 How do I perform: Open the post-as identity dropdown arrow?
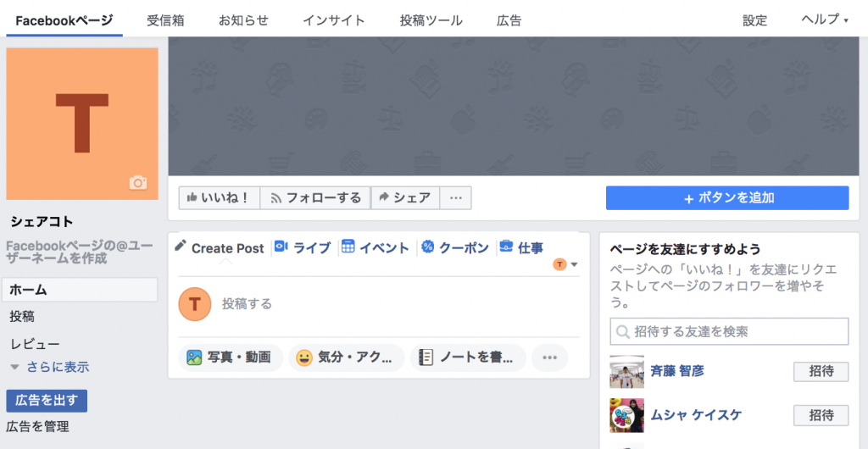(574, 264)
